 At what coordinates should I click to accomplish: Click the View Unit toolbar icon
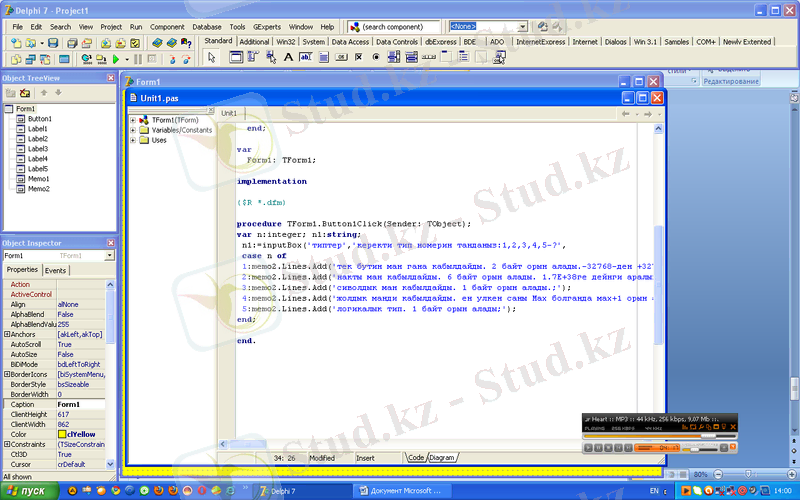(x=16, y=59)
